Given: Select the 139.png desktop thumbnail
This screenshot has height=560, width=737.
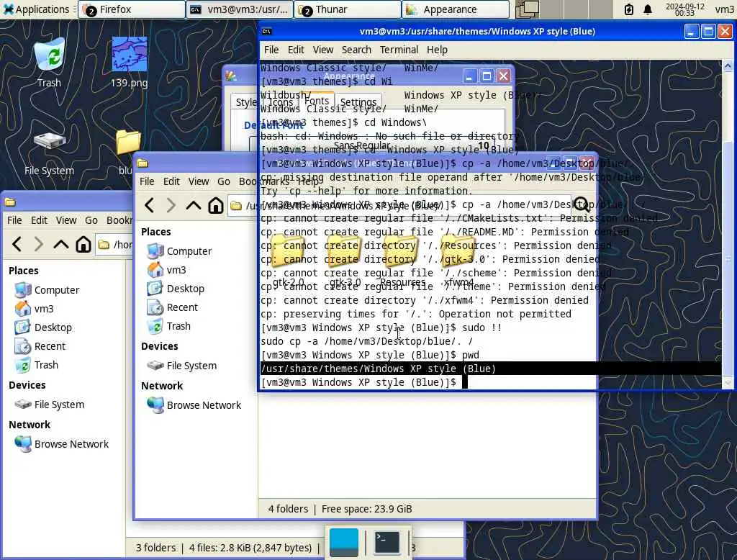Looking at the screenshot, I should (x=130, y=63).
